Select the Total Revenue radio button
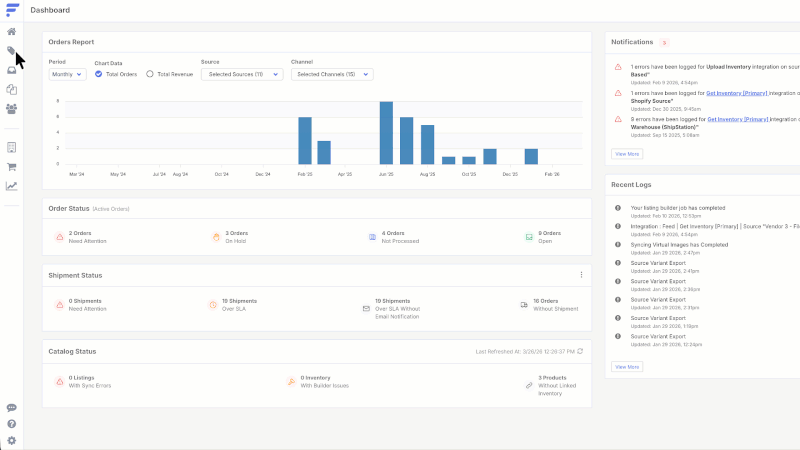This screenshot has height=450, width=800. coord(150,74)
